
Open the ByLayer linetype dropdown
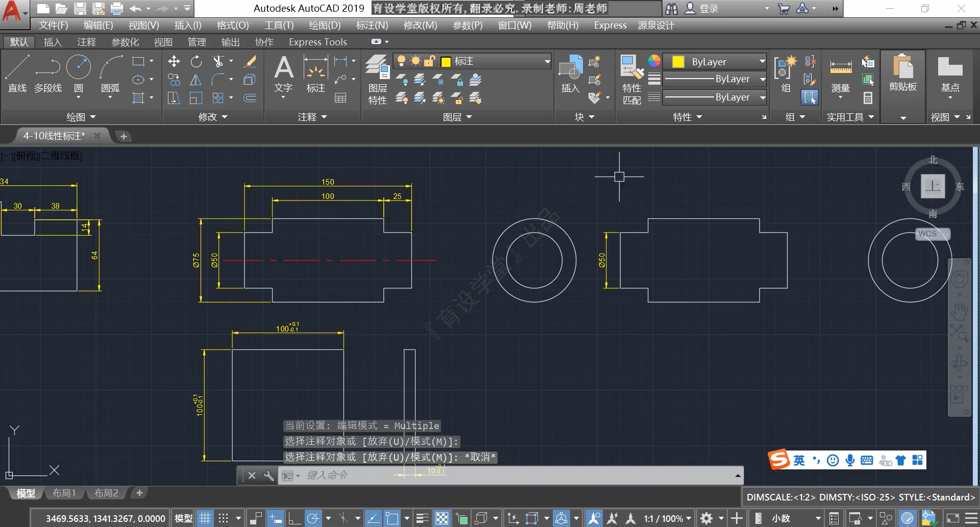(x=715, y=97)
